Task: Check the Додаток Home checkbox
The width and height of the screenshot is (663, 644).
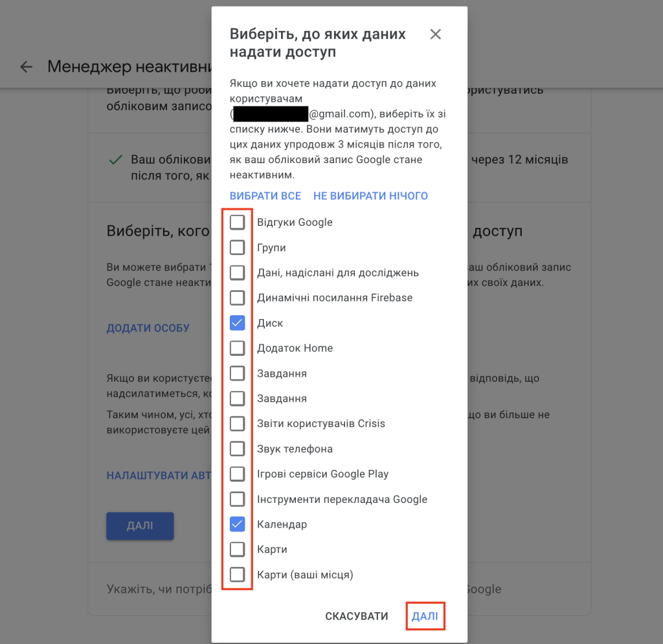Action: click(237, 348)
